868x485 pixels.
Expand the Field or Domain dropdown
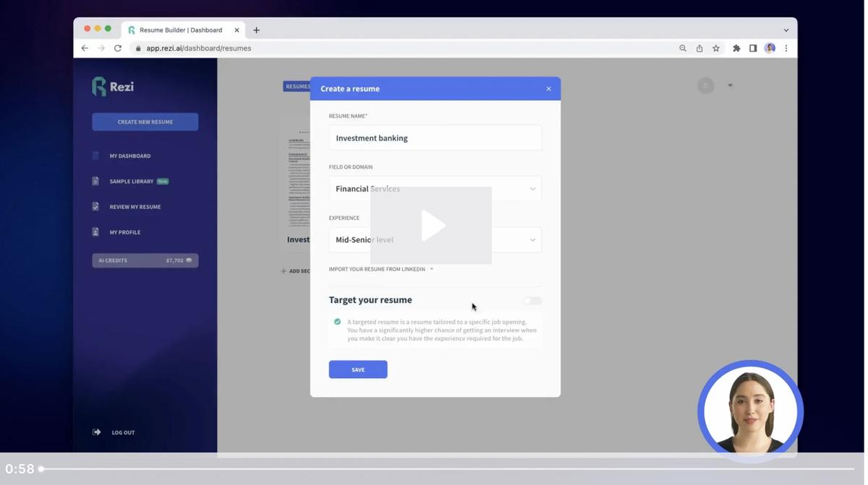pos(435,189)
